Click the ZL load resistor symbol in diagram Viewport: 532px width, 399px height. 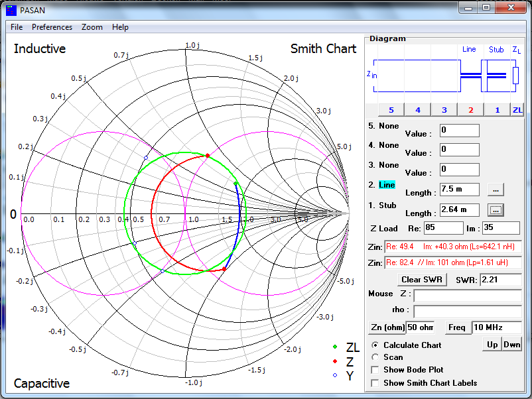515,76
